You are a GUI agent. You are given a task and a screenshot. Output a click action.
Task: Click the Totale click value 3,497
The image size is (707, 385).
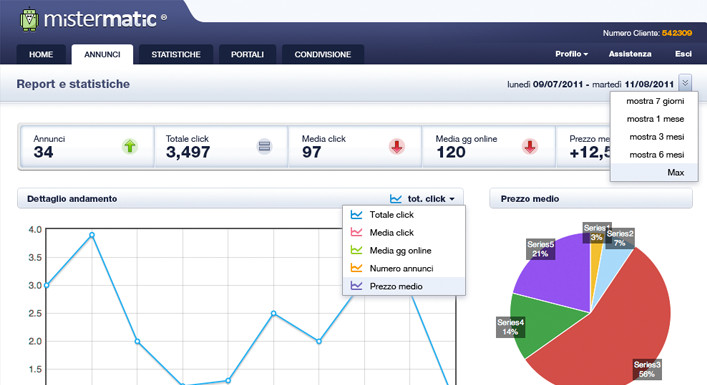point(188,152)
